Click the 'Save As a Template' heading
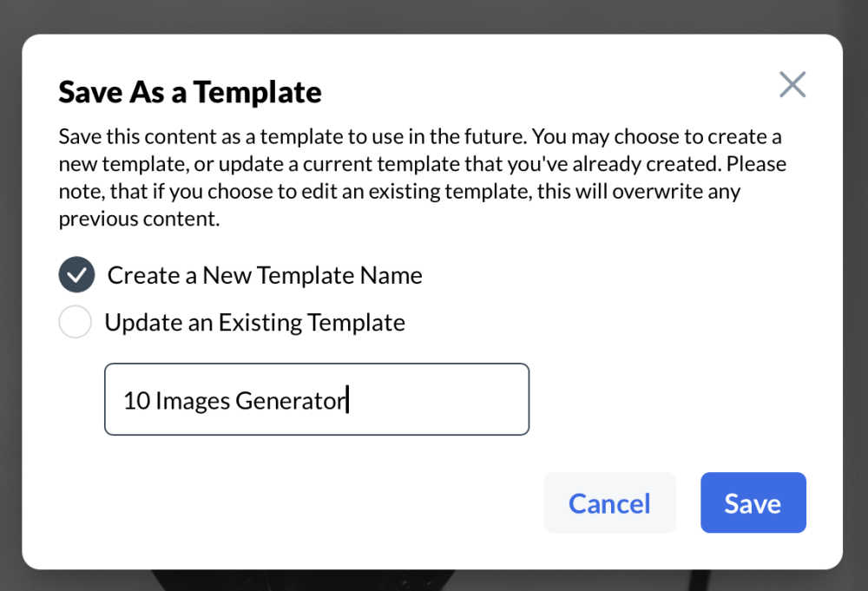This screenshot has height=591, width=868. tap(190, 91)
